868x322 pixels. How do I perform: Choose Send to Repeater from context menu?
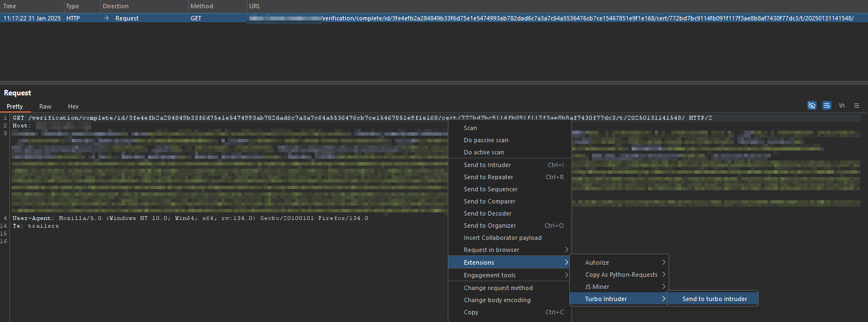click(488, 177)
